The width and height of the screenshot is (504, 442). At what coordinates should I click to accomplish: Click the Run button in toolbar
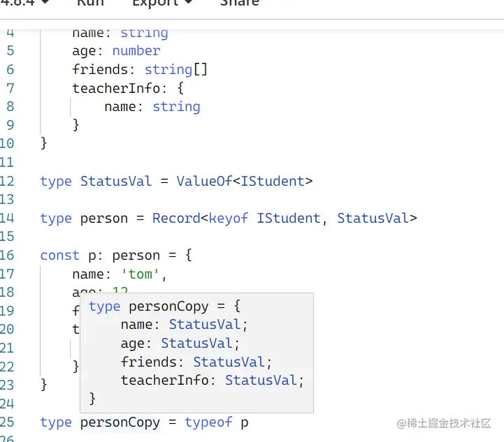point(90,3)
